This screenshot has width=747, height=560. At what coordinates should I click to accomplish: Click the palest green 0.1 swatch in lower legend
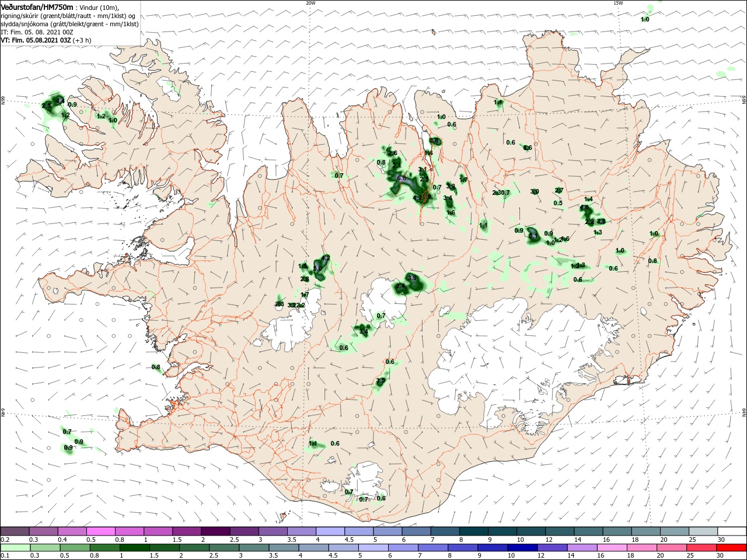[15, 548]
